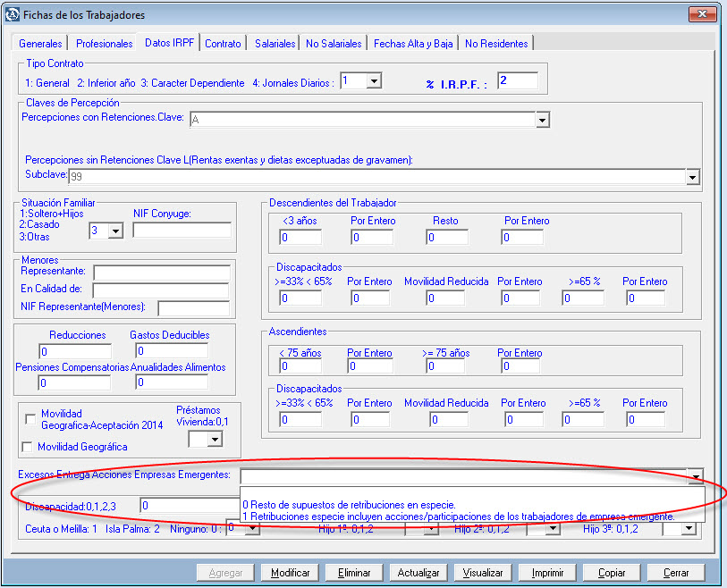Click the Eliminar button
This screenshot has width=727, height=588.
click(x=354, y=573)
